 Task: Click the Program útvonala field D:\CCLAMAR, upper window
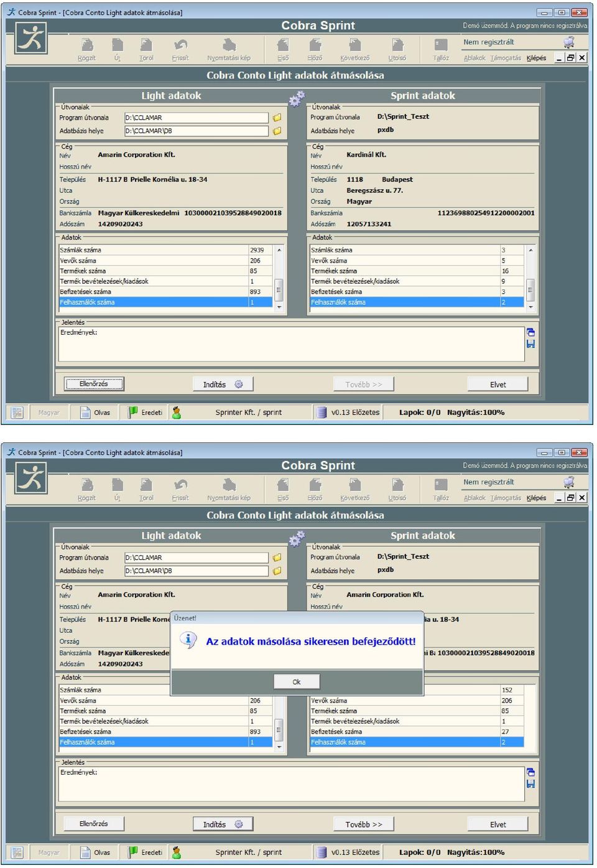tap(197, 118)
